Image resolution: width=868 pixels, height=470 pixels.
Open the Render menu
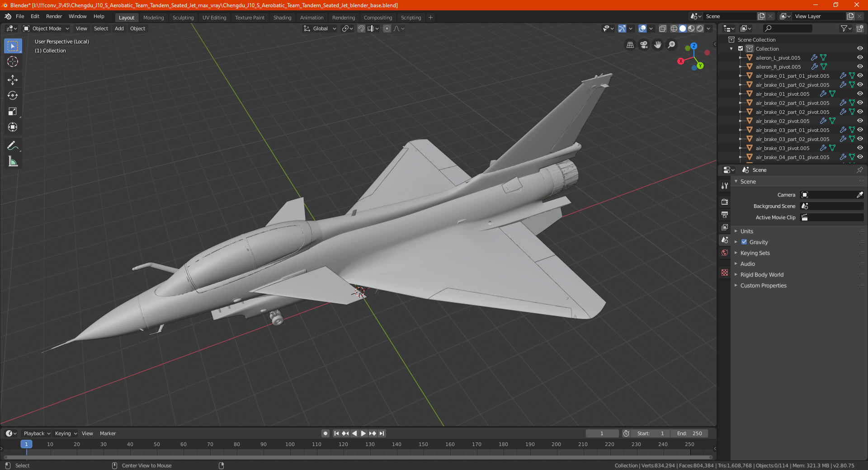54,16
